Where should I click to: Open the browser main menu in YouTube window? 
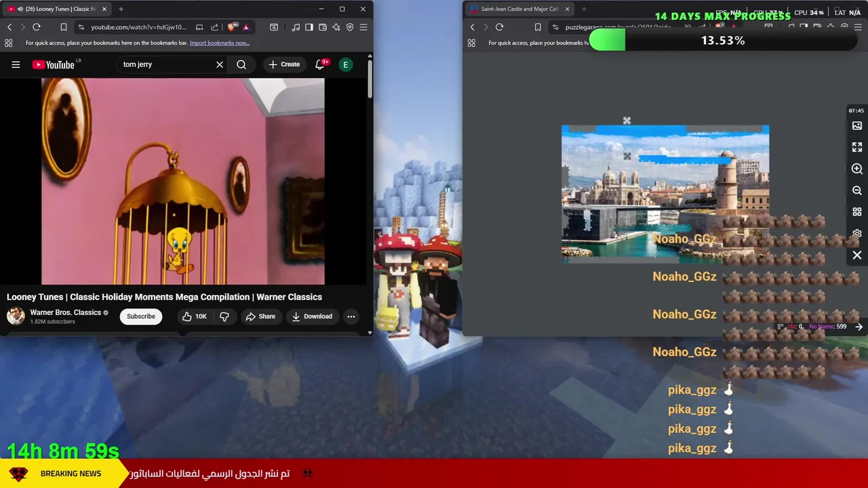[363, 27]
